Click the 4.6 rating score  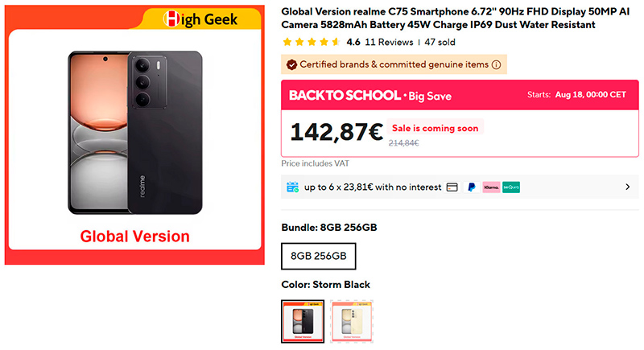353,42
